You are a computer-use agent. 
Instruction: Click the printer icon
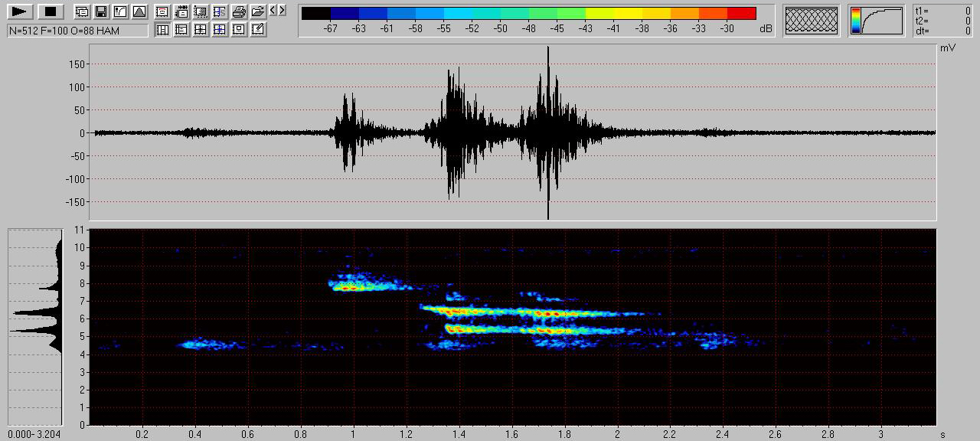click(x=239, y=11)
